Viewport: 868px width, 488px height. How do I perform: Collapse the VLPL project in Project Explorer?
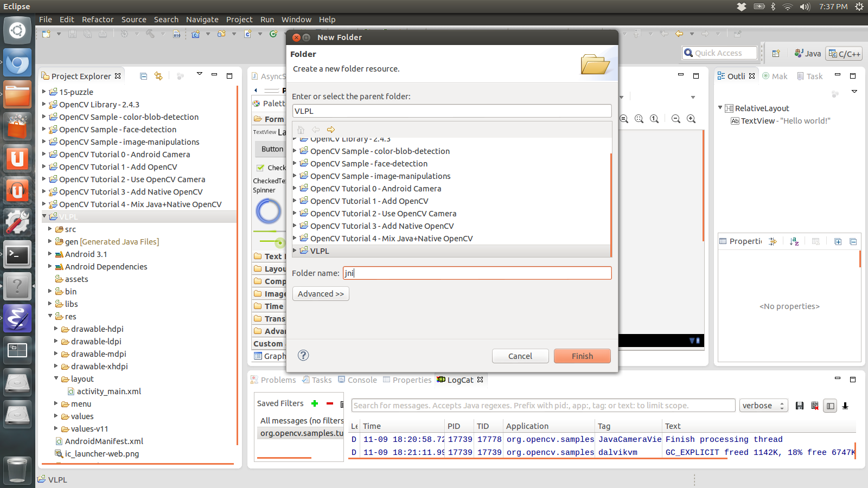[x=44, y=216]
